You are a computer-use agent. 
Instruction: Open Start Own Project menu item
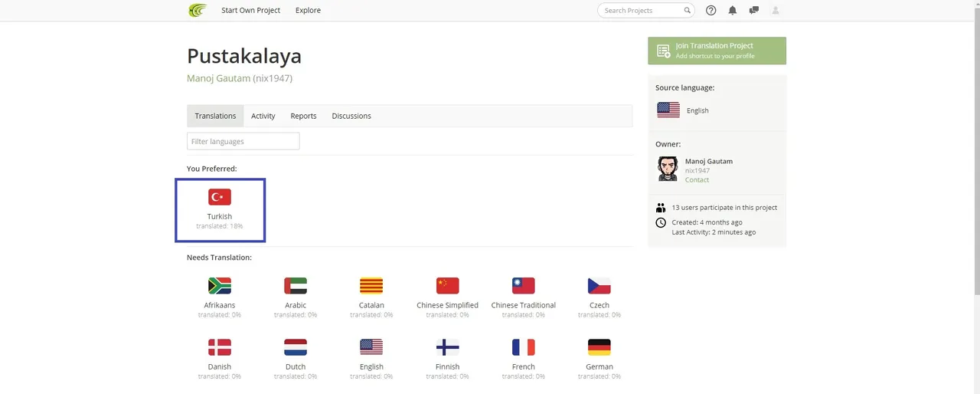pyautogui.click(x=251, y=11)
